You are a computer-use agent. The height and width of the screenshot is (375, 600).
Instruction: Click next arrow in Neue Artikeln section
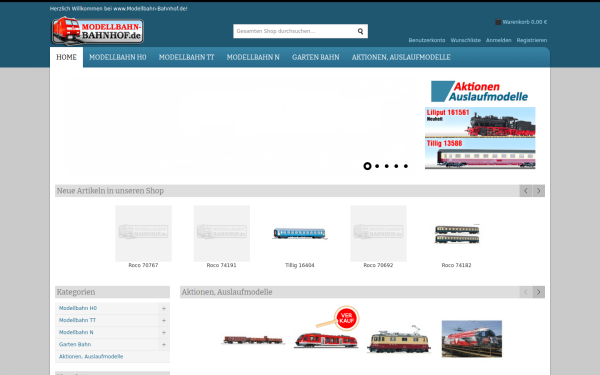pos(538,191)
